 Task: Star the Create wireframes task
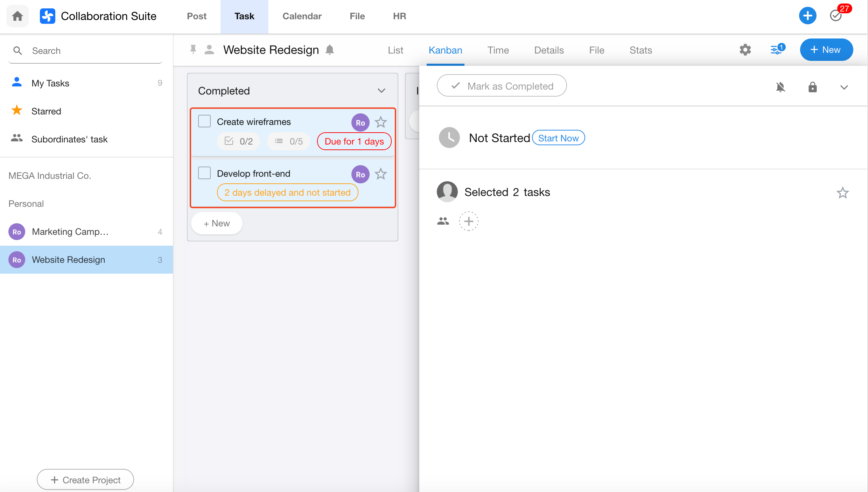coord(381,122)
